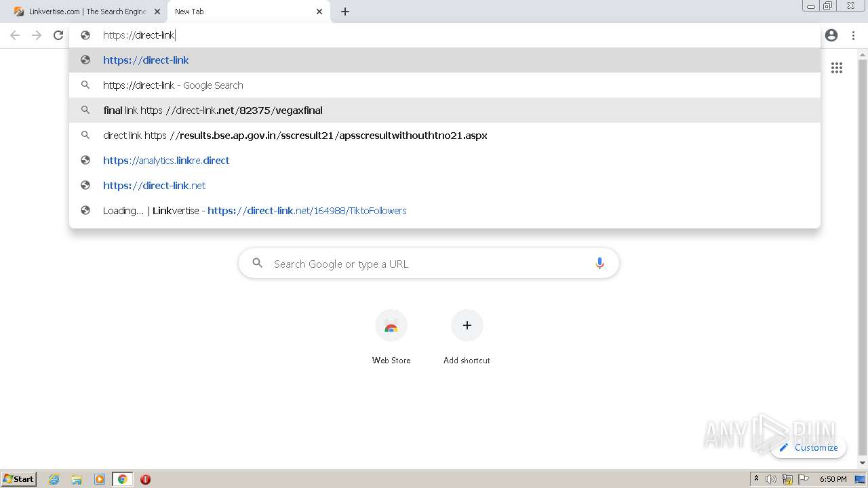
Task: Close the Linkvertise.com tab
Action: click(158, 12)
